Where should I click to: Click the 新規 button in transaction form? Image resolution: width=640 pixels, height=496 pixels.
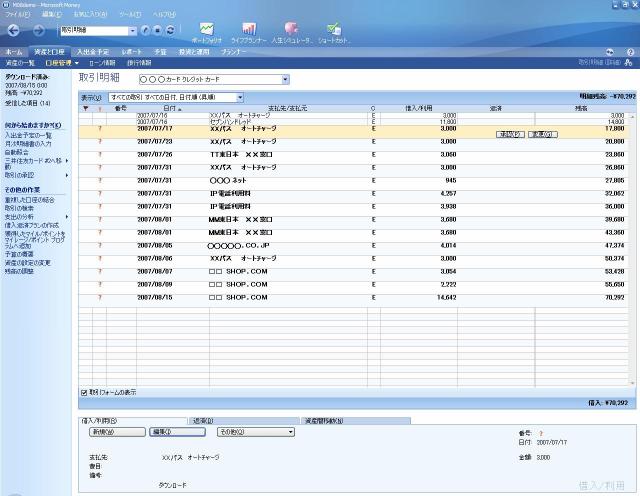click(117, 432)
